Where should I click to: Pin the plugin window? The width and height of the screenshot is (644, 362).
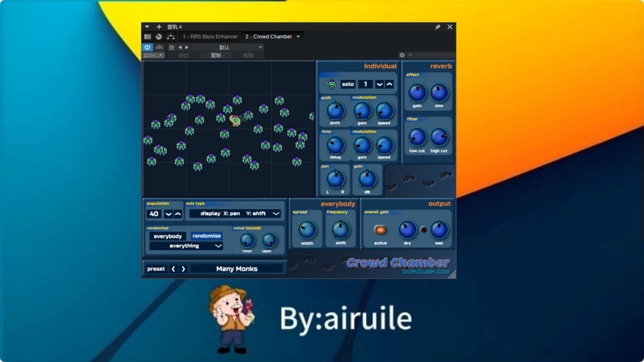[x=438, y=26]
